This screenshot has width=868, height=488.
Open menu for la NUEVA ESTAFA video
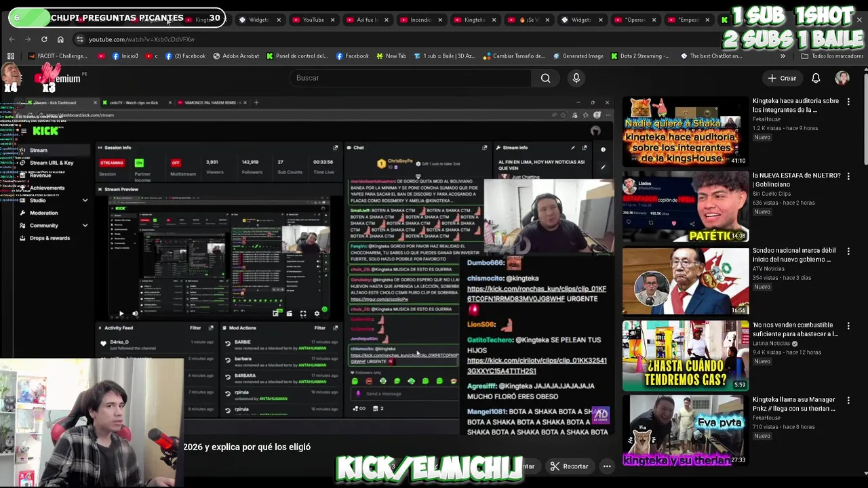tap(848, 176)
